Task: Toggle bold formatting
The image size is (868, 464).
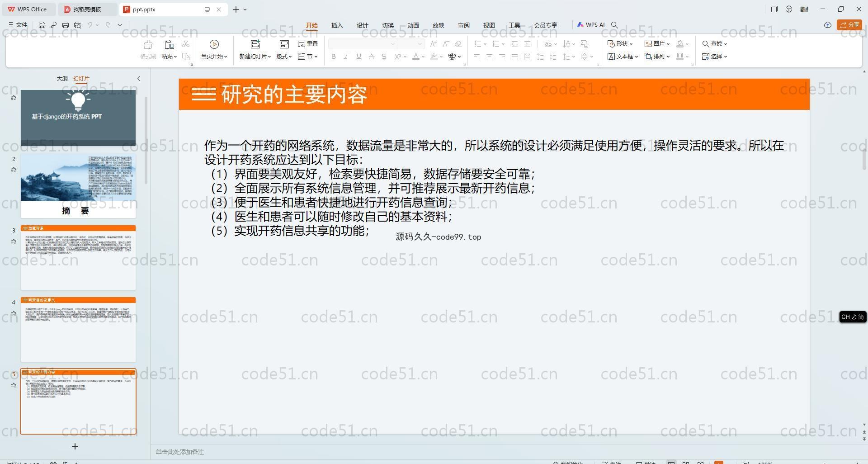Action: (x=333, y=57)
